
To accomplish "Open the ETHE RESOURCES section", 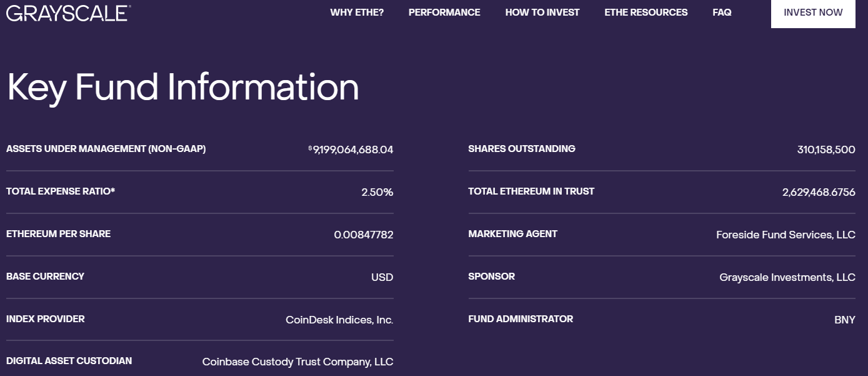I will (x=646, y=12).
